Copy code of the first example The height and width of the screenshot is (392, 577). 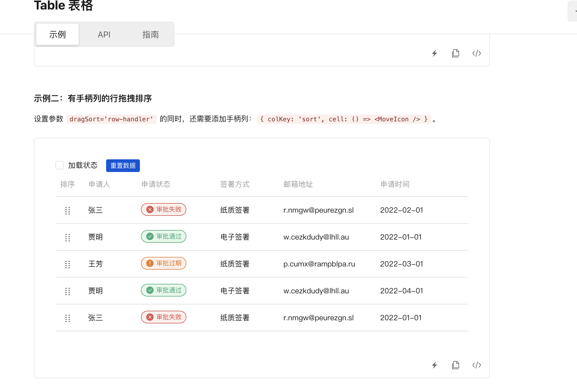pyautogui.click(x=456, y=53)
